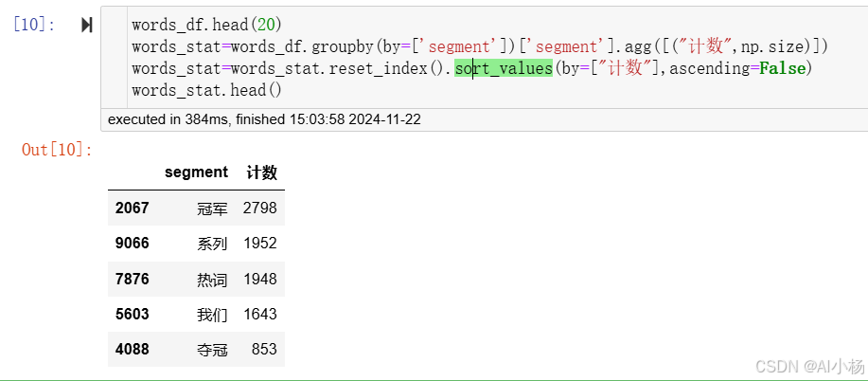Select segment cell 热词
868x381 pixels.
point(212,279)
